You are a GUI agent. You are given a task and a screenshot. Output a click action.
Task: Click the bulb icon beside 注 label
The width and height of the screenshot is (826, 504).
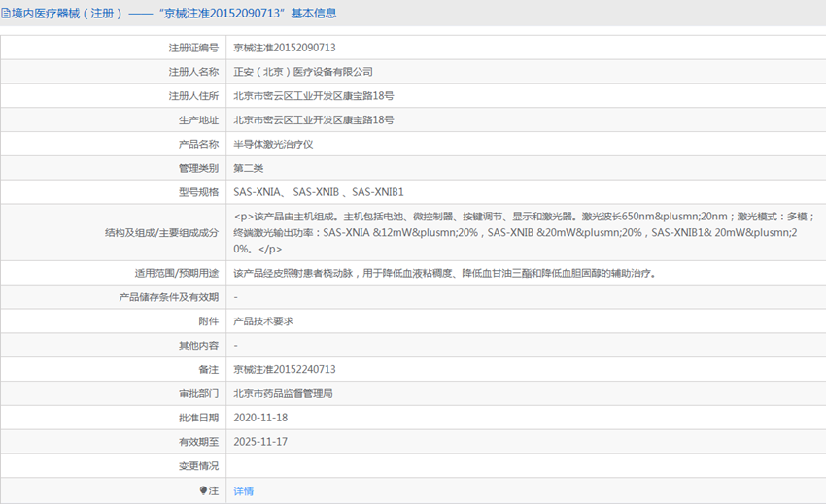(203, 490)
